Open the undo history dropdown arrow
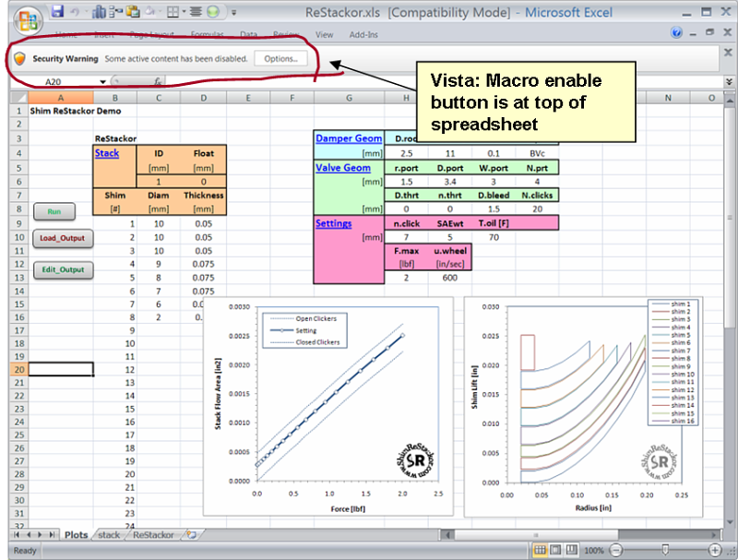The image size is (738, 560). point(86,12)
